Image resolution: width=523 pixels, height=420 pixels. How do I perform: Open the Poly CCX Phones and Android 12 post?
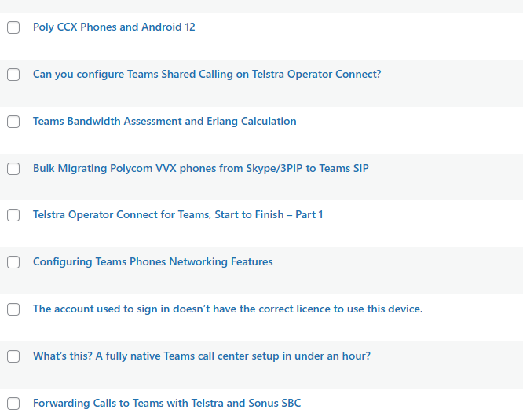point(114,27)
